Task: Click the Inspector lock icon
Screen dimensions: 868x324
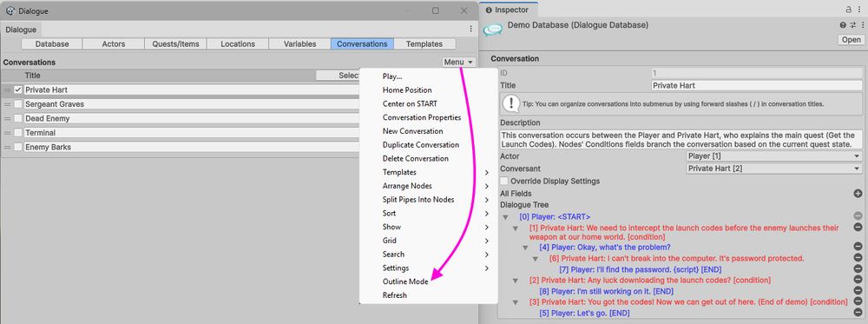Action: coord(849,10)
